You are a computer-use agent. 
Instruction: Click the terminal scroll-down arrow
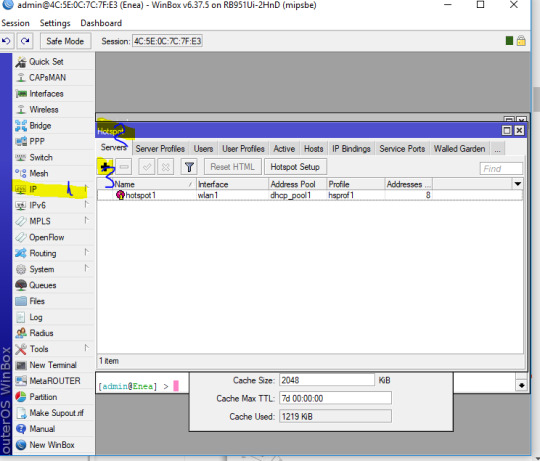[x=521, y=386]
